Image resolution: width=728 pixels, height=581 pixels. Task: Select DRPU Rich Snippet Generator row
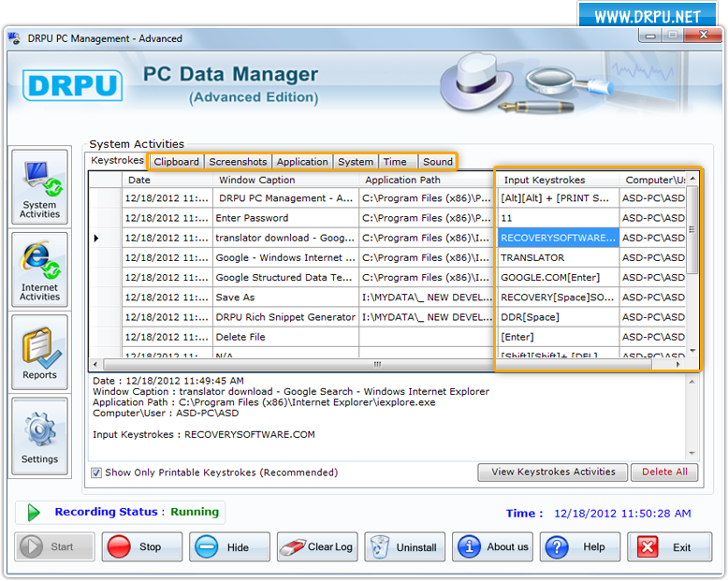tap(285, 317)
